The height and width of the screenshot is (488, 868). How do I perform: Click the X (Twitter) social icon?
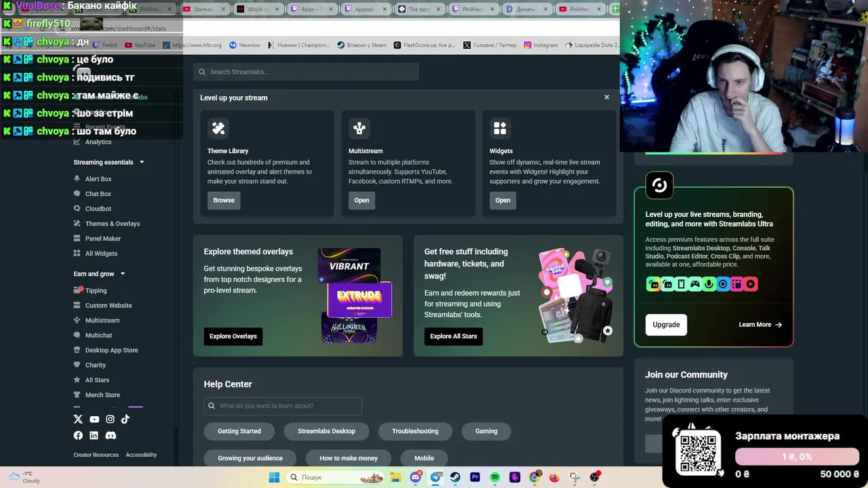coord(78,420)
